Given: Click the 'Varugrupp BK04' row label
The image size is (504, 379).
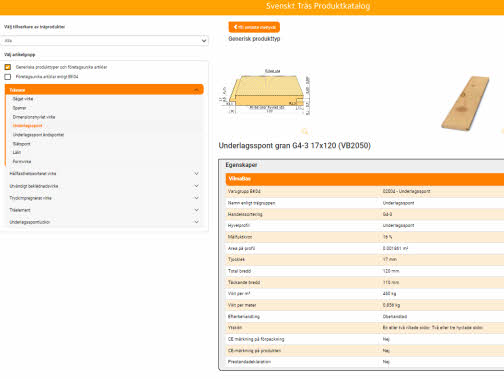Looking at the screenshot, I should [x=244, y=191].
